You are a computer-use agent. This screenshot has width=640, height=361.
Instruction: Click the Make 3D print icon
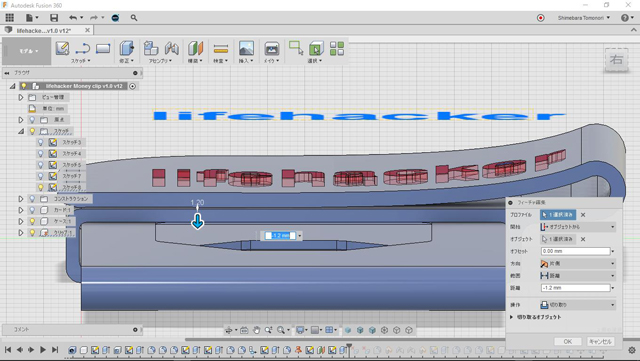point(271,48)
